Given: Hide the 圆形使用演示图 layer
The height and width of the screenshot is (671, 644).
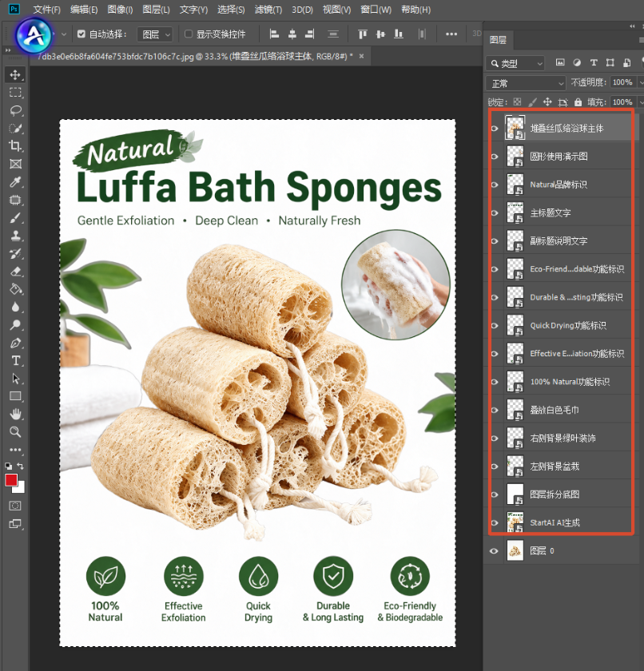Looking at the screenshot, I should point(495,157).
